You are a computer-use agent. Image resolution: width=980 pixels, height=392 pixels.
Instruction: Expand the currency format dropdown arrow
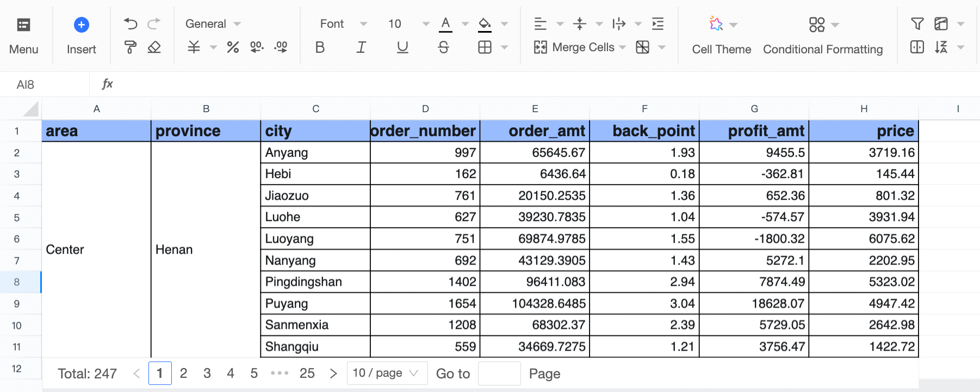pos(213,48)
